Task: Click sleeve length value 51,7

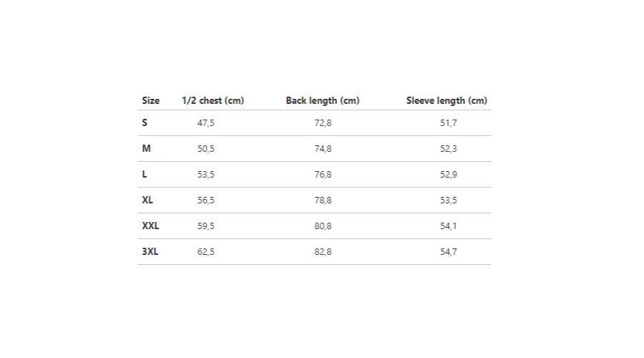Action: click(449, 123)
